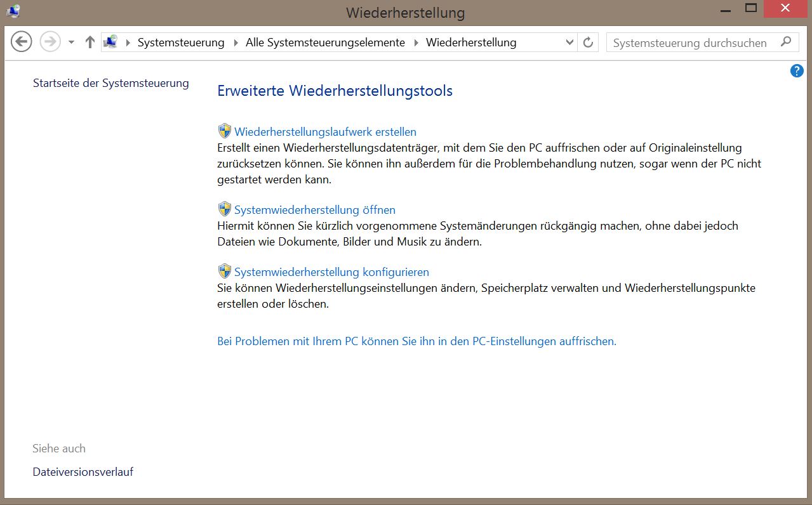
Task: Expand chevron before Wiederherstellung breadcrumb
Action: coord(416,43)
